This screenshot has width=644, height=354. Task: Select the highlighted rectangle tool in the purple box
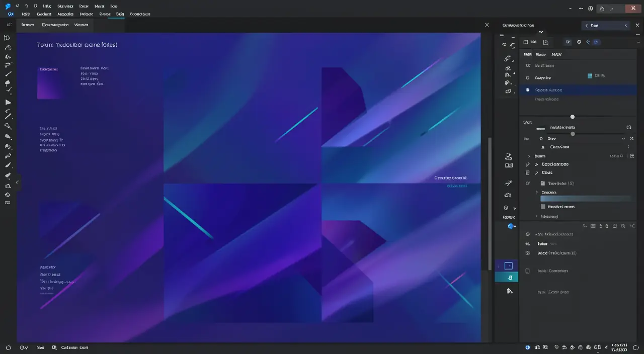point(508,265)
